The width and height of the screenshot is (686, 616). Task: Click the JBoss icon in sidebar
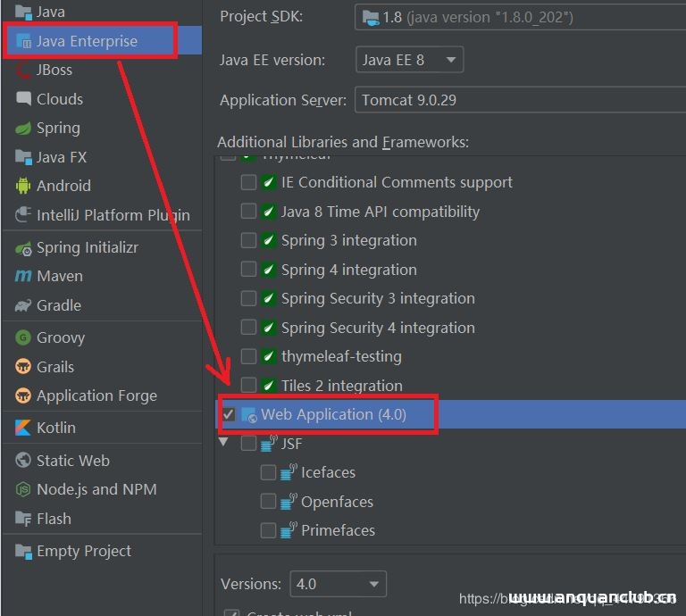click(x=23, y=71)
